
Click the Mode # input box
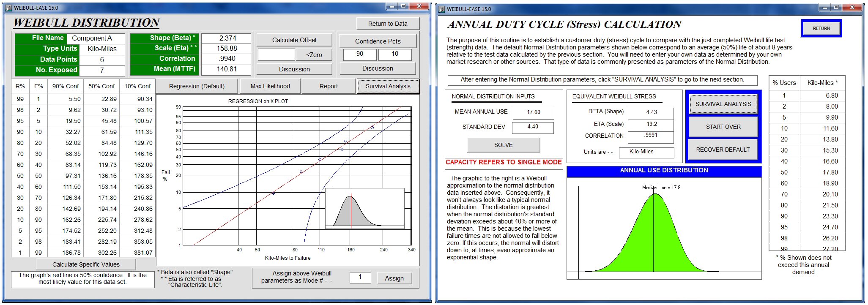coord(360,278)
